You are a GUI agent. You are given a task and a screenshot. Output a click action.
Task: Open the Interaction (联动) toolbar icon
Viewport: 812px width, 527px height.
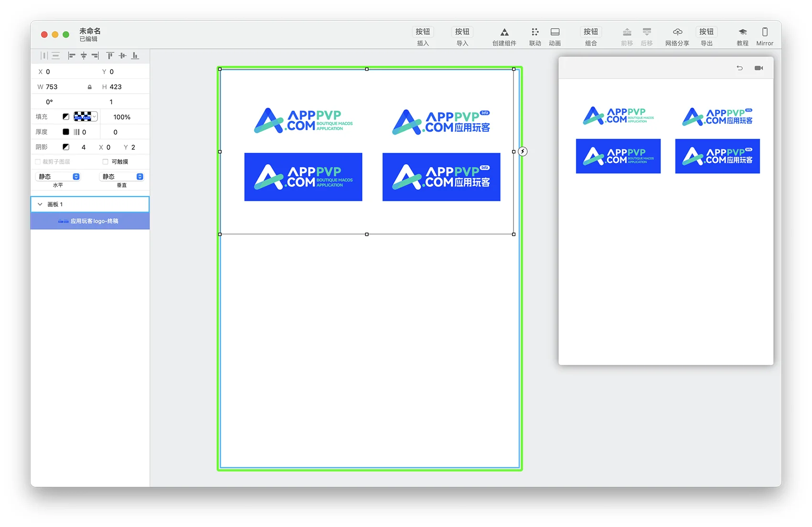coord(535,32)
